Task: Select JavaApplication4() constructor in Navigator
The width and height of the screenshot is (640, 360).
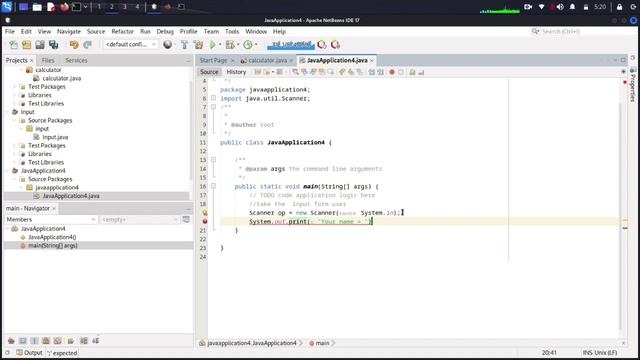Action: click(x=52, y=237)
